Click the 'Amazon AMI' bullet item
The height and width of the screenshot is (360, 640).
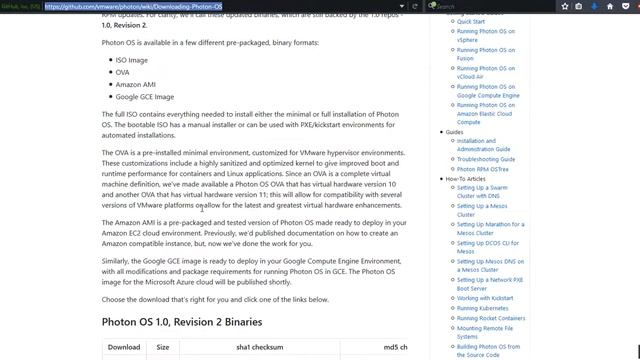click(136, 84)
